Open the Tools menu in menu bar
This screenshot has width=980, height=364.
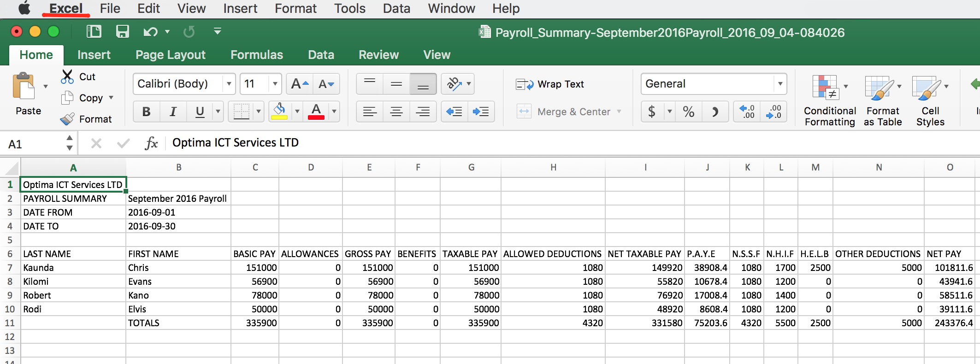pyautogui.click(x=349, y=8)
